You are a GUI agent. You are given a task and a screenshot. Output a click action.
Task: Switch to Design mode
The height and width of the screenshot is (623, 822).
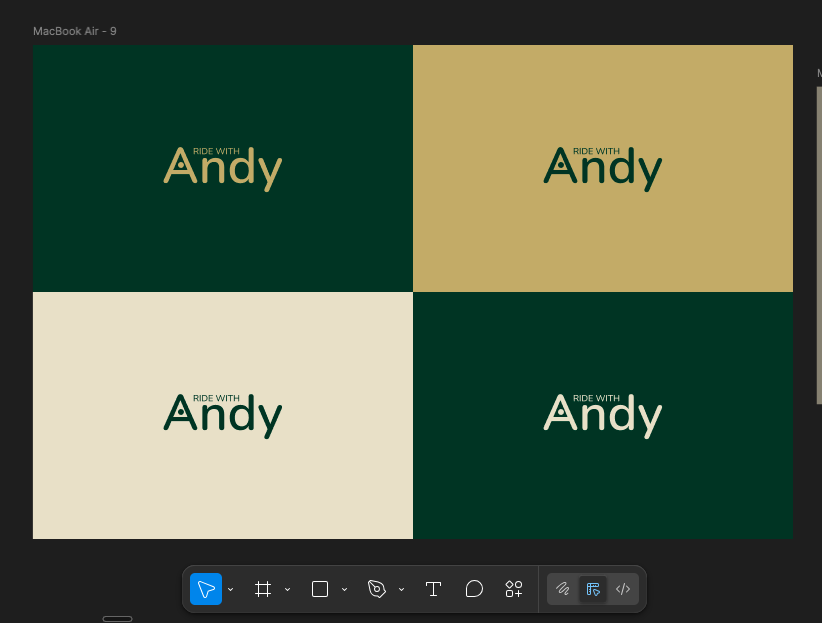click(x=593, y=589)
